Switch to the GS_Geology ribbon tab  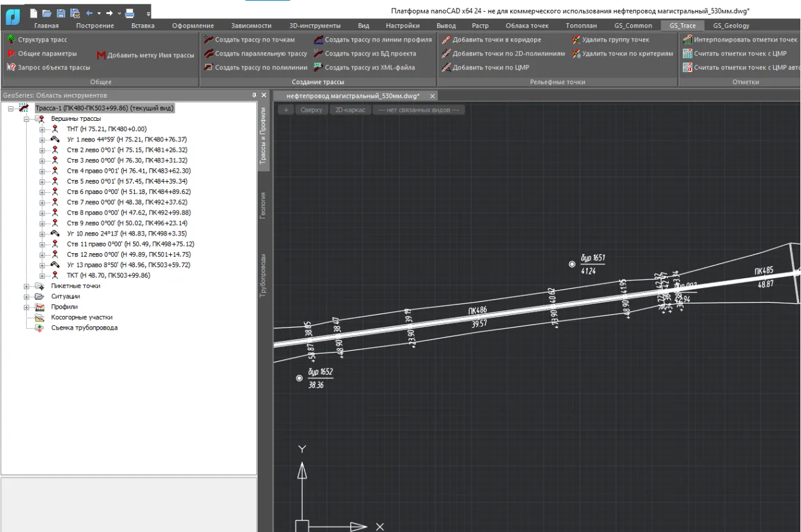point(731,26)
